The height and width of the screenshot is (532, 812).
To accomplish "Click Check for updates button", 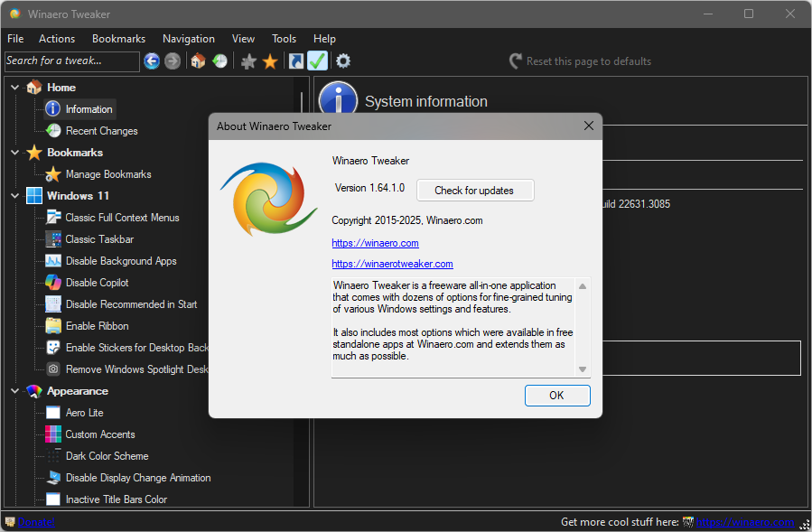I will 475,190.
